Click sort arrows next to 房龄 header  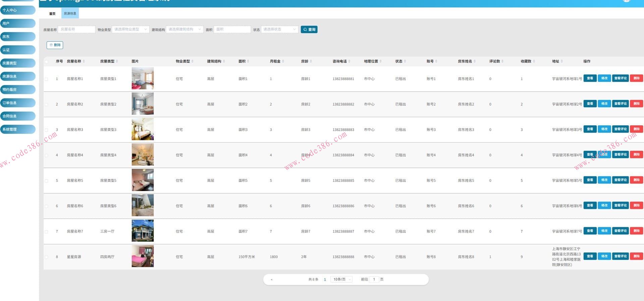tap(311, 61)
